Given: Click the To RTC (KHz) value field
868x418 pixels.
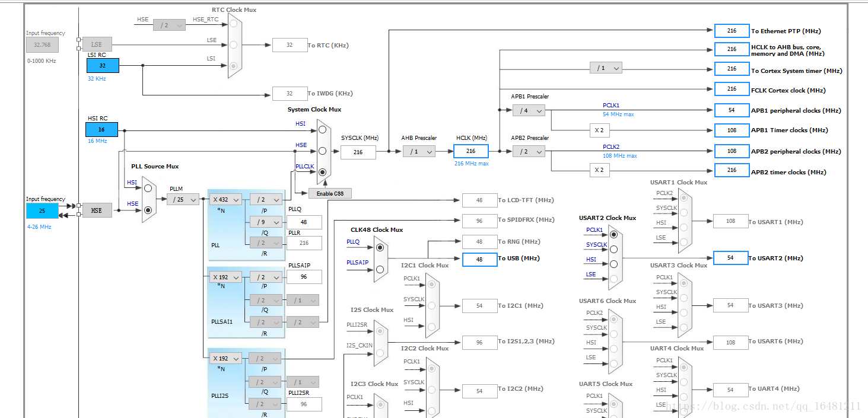Looking at the screenshot, I should 290,45.
